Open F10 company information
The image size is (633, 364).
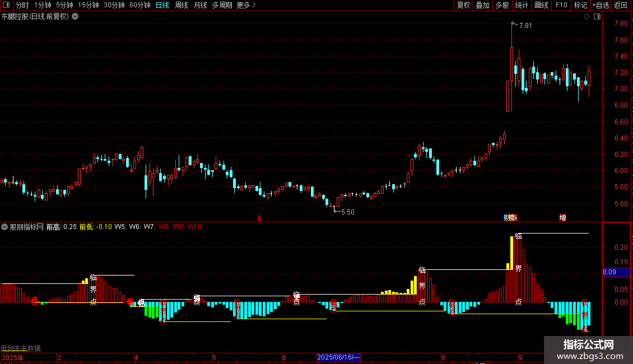point(561,5)
